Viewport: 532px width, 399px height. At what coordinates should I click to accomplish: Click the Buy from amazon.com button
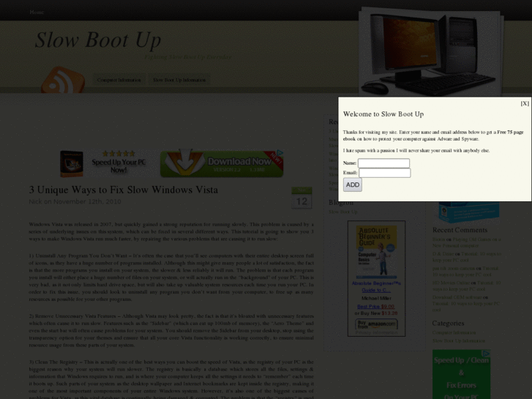(376, 324)
